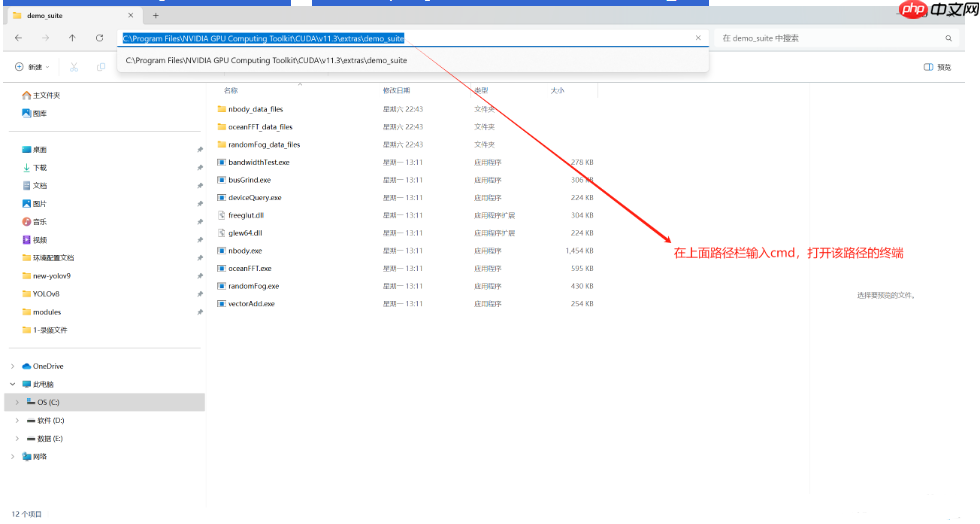Select the address suggestion for demo_suite path

pyautogui.click(x=265, y=60)
